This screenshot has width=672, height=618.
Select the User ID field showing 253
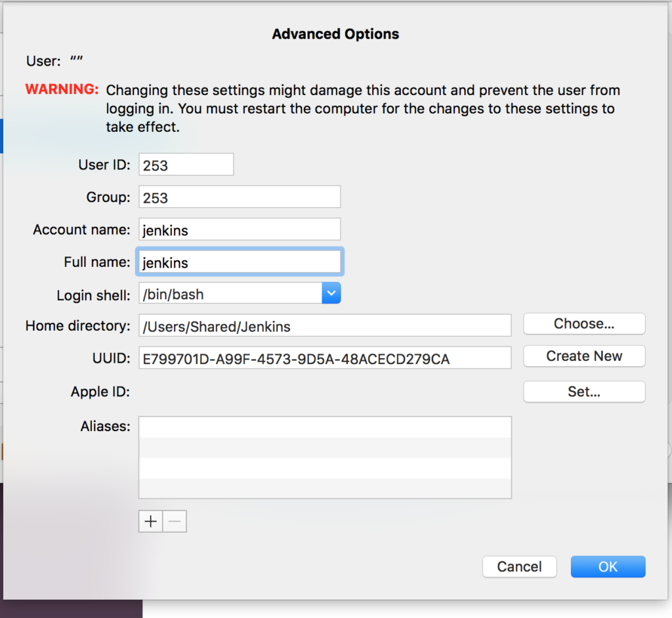[x=186, y=164]
